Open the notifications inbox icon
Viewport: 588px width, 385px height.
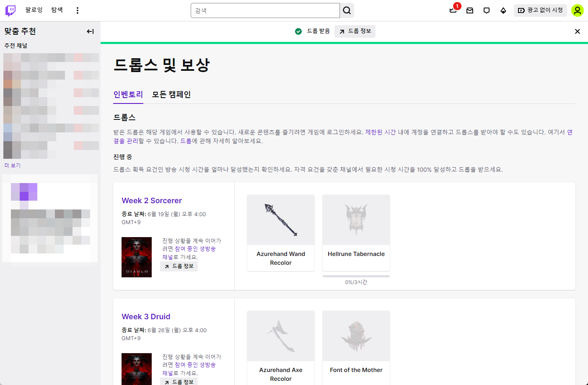(470, 10)
